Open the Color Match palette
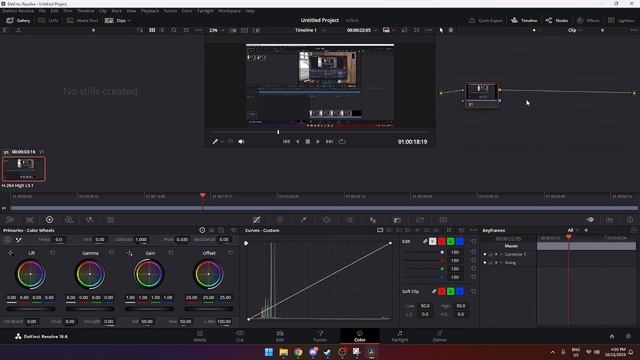 point(30,220)
